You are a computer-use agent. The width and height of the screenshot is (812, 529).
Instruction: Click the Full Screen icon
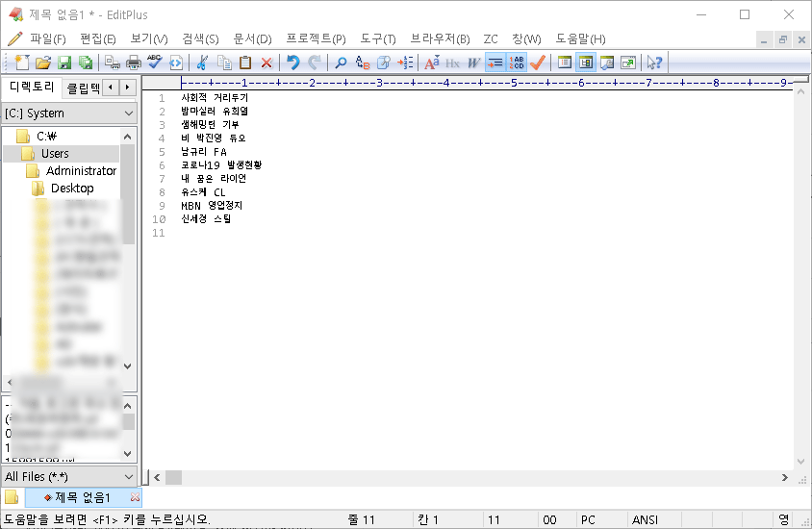pyautogui.click(x=628, y=63)
